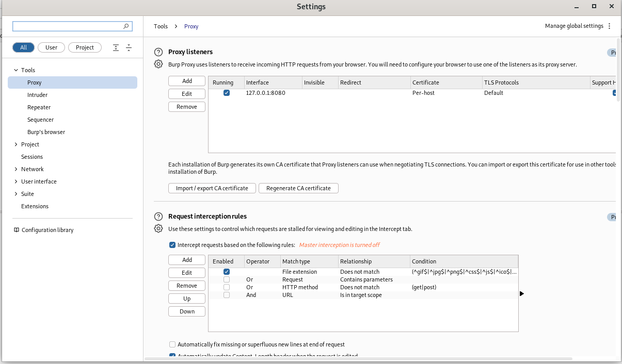
Task: Click the Condition column header
Action: (464, 261)
